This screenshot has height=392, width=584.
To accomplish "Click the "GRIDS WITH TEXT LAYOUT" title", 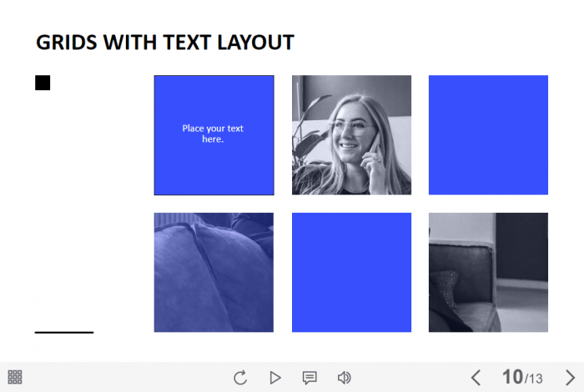I will [164, 43].
